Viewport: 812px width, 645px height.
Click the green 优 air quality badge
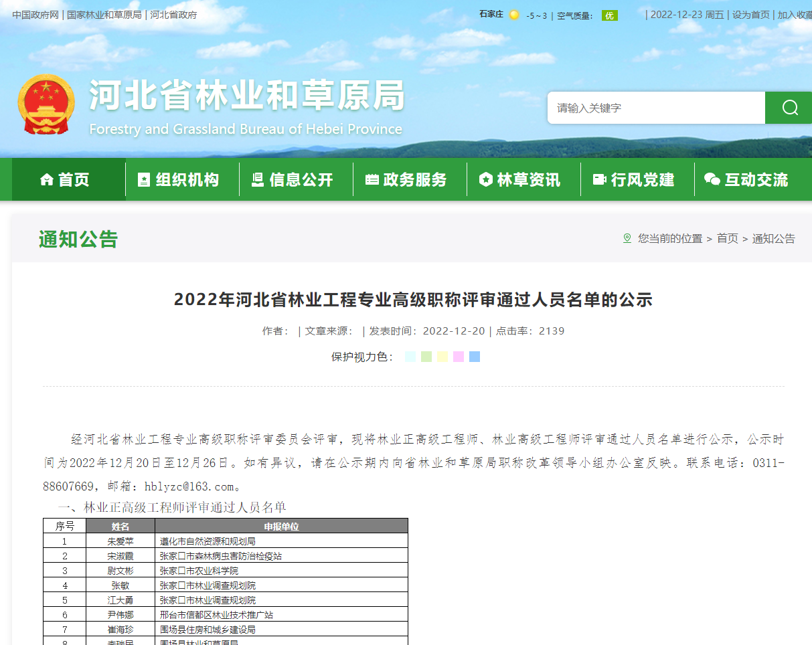click(x=608, y=15)
